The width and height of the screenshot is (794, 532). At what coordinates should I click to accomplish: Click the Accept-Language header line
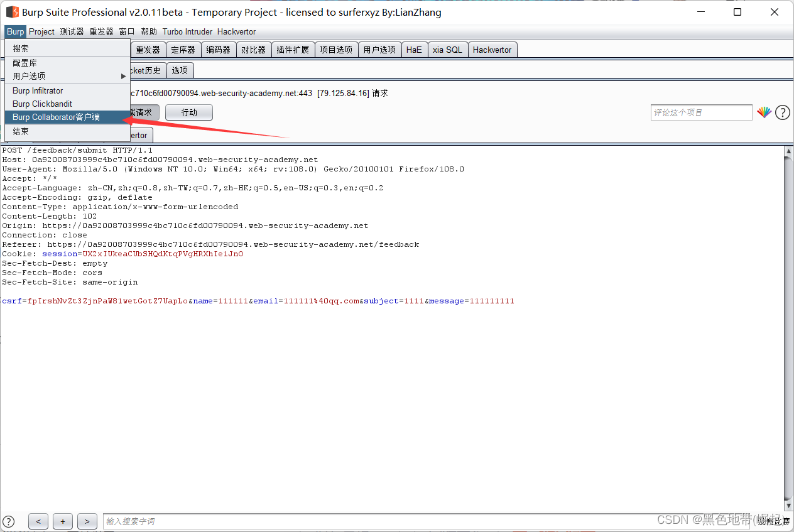point(193,188)
